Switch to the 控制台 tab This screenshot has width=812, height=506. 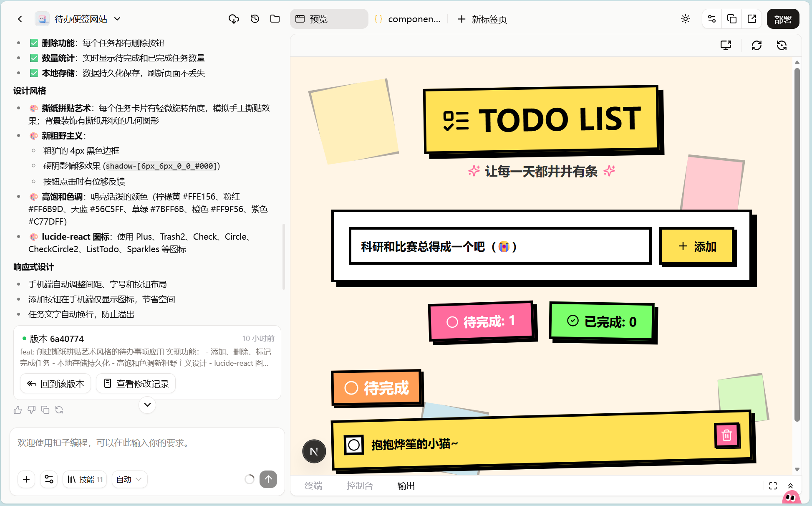click(360, 486)
